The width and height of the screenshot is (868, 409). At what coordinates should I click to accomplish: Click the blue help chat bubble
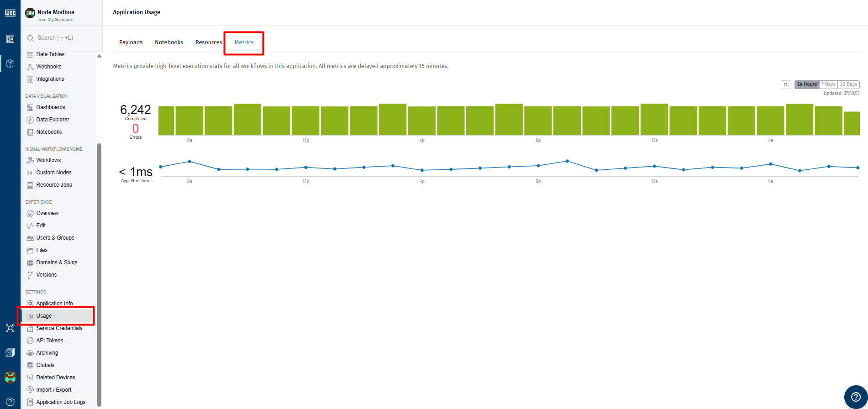click(855, 397)
